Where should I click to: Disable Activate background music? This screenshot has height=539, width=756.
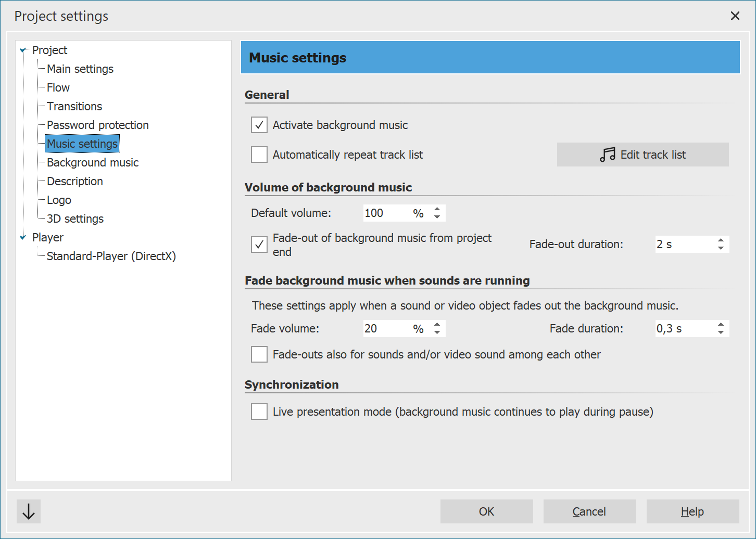[x=259, y=125]
